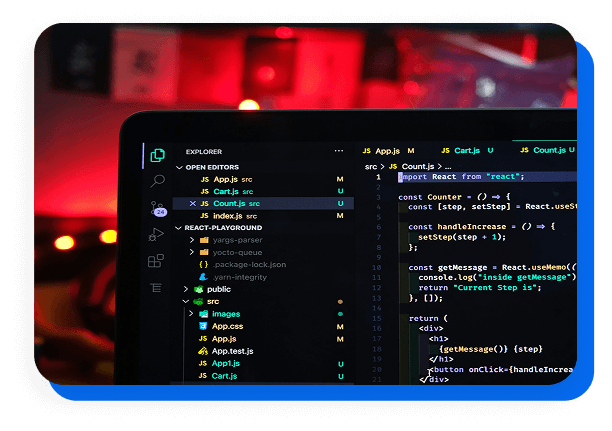Click the JS icon on the App.js tab
The height and width of the screenshot is (431, 612).
click(366, 151)
